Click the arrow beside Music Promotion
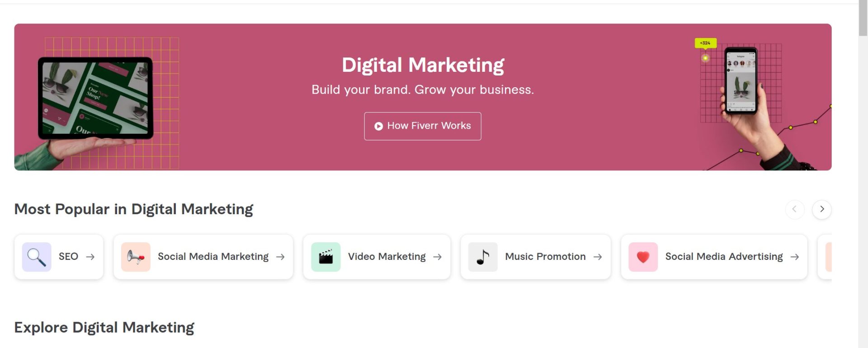 click(598, 257)
